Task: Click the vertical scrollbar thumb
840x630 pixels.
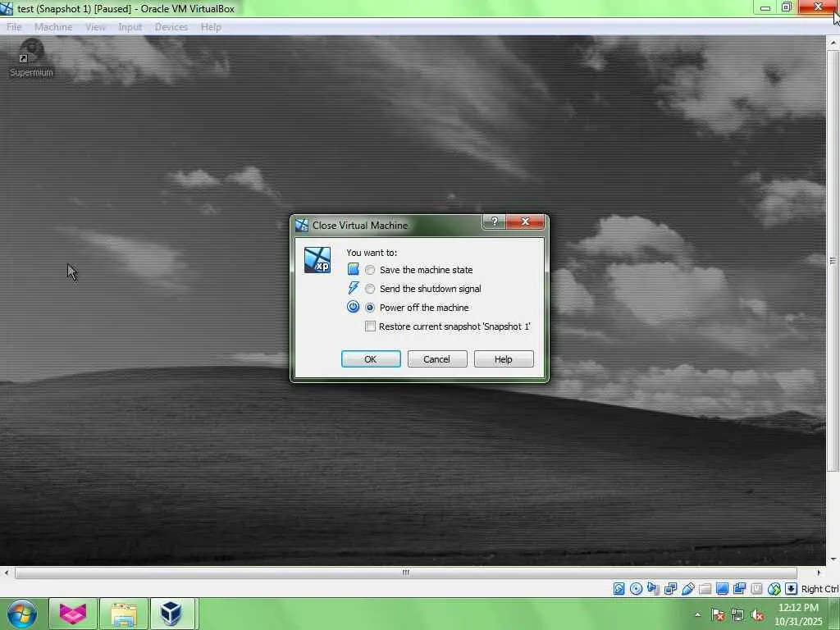Action: pyautogui.click(x=833, y=261)
